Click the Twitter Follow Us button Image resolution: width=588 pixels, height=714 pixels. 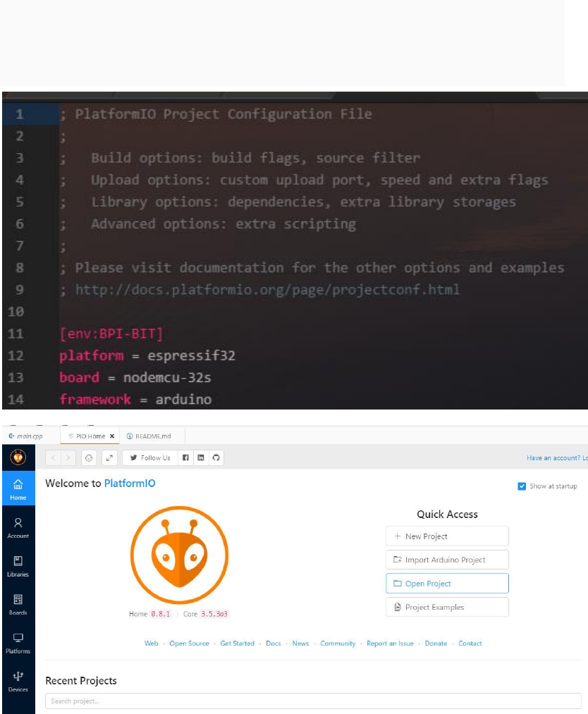coord(150,457)
